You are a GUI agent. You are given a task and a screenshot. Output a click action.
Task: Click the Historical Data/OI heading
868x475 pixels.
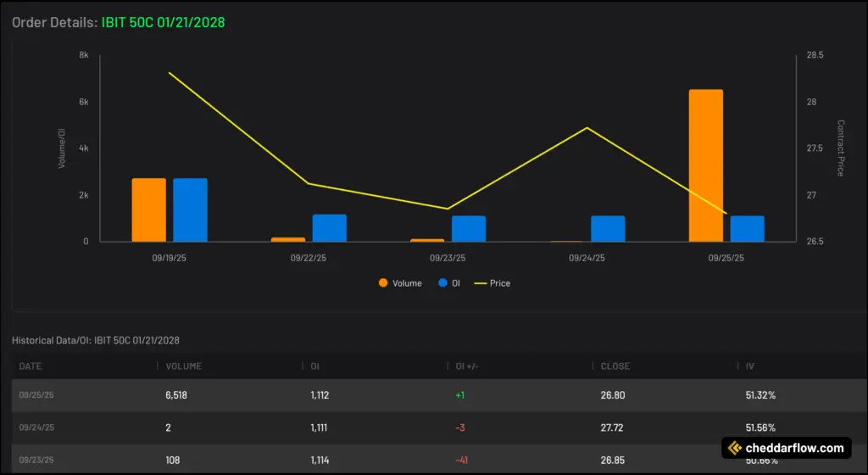[96, 340]
